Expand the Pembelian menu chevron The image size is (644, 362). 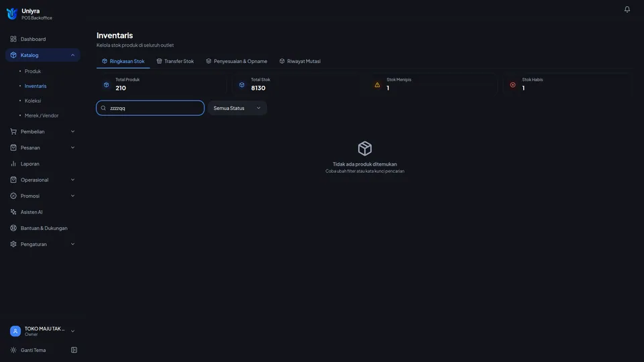coord(72,131)
